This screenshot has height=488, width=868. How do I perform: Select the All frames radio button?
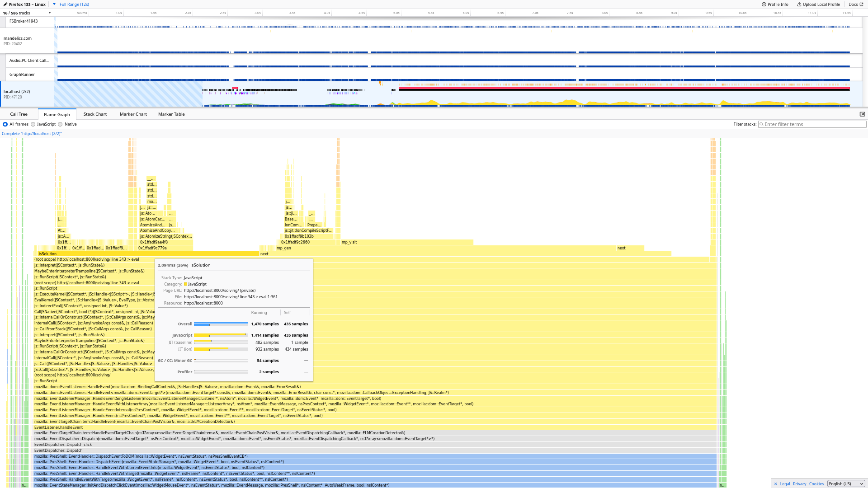(x=5, y=124)
